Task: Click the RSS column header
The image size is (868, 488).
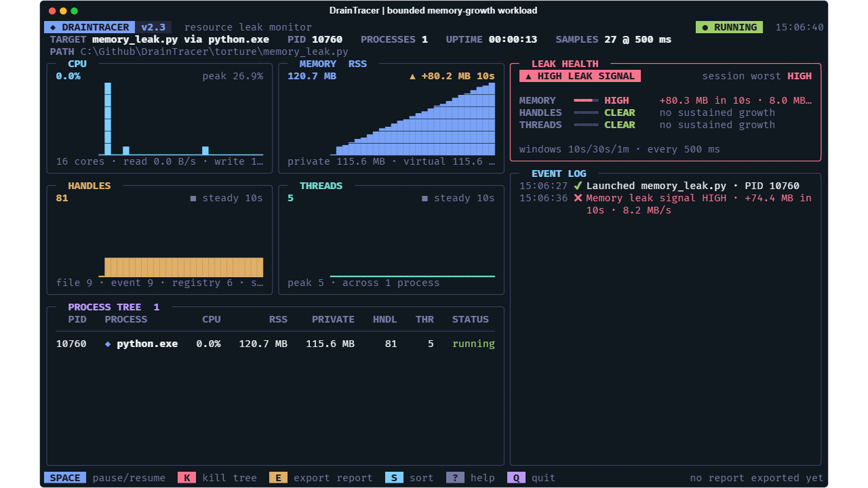Action: [278, 319]
